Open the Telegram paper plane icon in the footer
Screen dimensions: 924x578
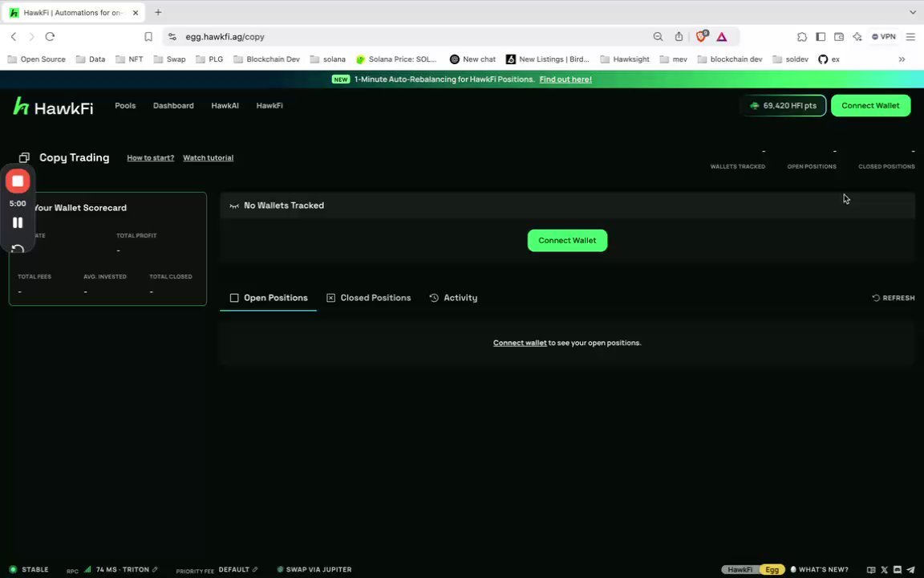tap(910, 570)
